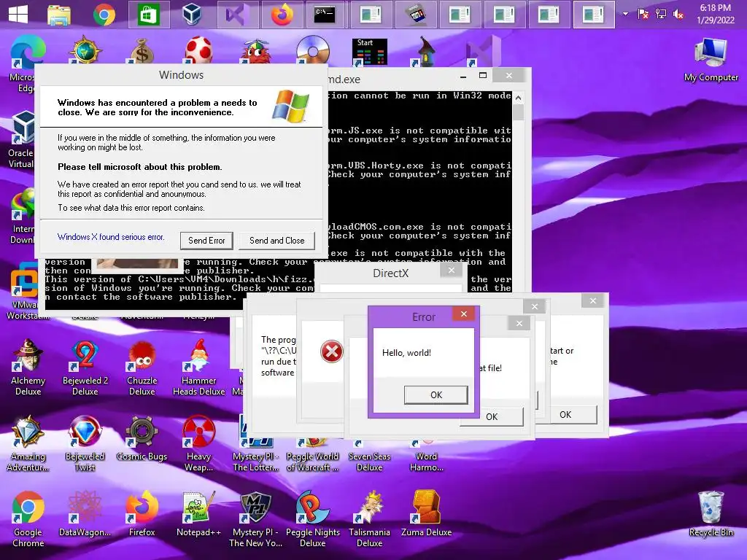This screenshot has width=747, height=560.
Task: Launch Chrome from the taskbar
Action: 104,15
